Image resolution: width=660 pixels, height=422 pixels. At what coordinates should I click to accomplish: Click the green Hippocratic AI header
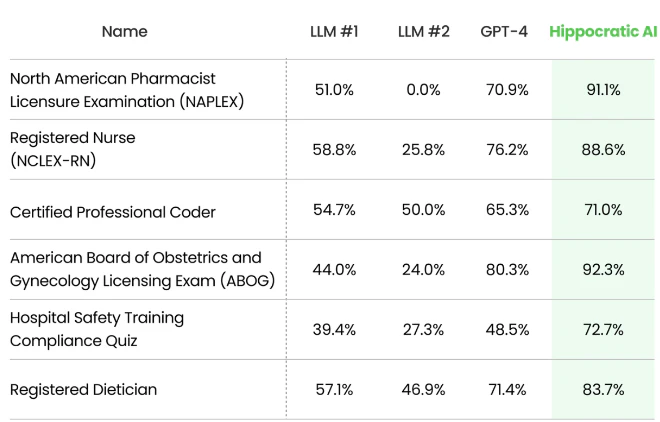(604, 32)
